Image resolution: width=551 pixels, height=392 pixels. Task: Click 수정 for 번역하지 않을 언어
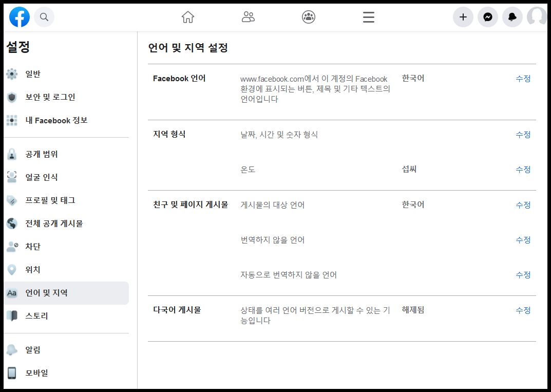pos(523,240)
